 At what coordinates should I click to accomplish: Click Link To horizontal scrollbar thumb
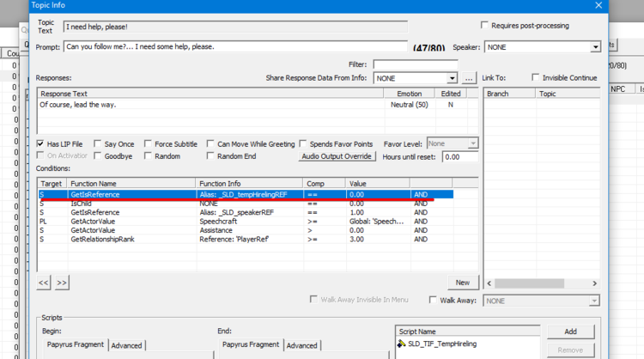[x=530, y=283]
